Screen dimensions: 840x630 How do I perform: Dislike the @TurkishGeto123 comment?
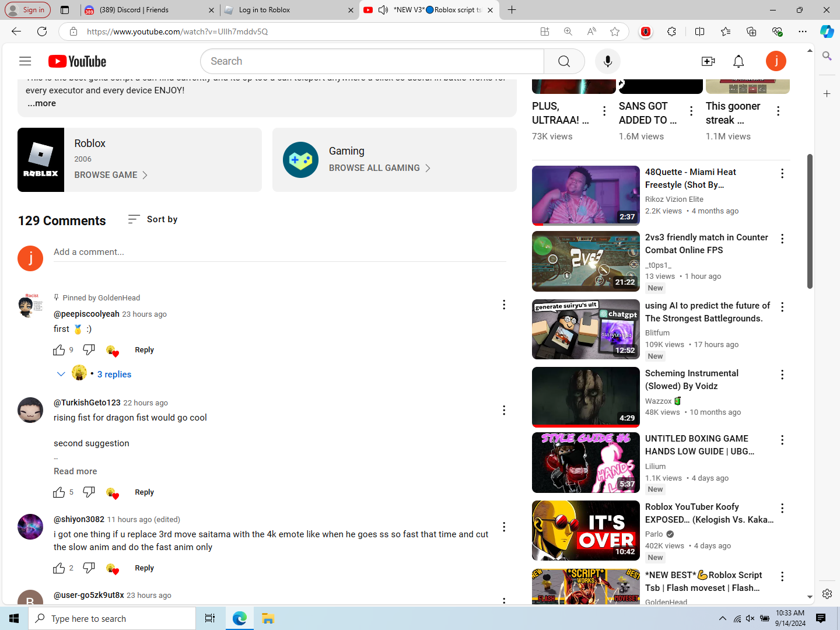coord(89,492)
